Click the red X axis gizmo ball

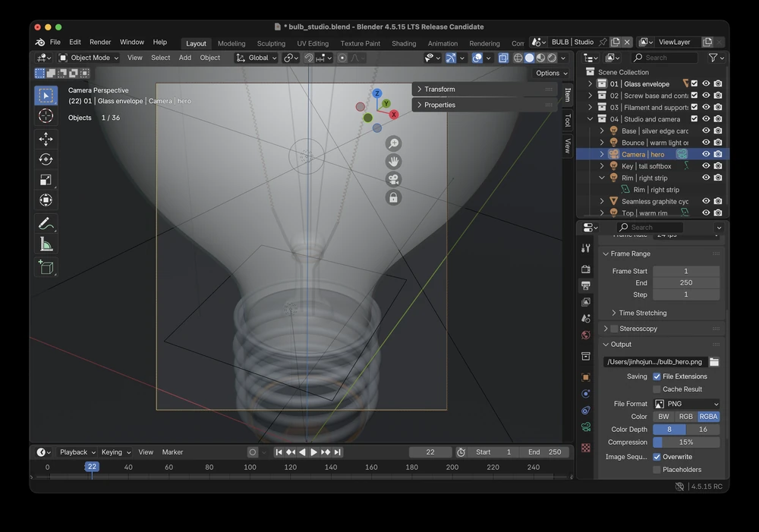[394, 115]
